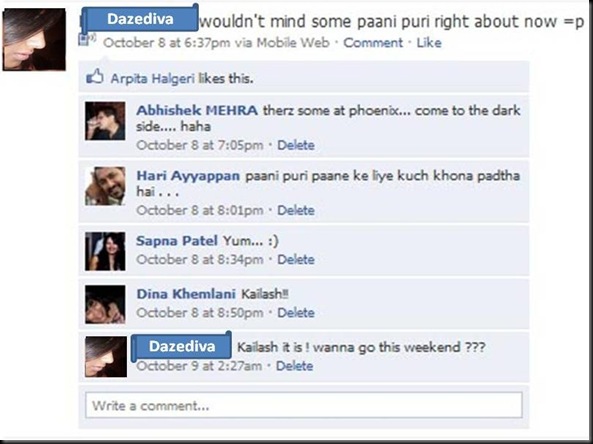Click the Comment link under the post
The height and width of the screenshot is (444, 593).
tap(373, 43)
